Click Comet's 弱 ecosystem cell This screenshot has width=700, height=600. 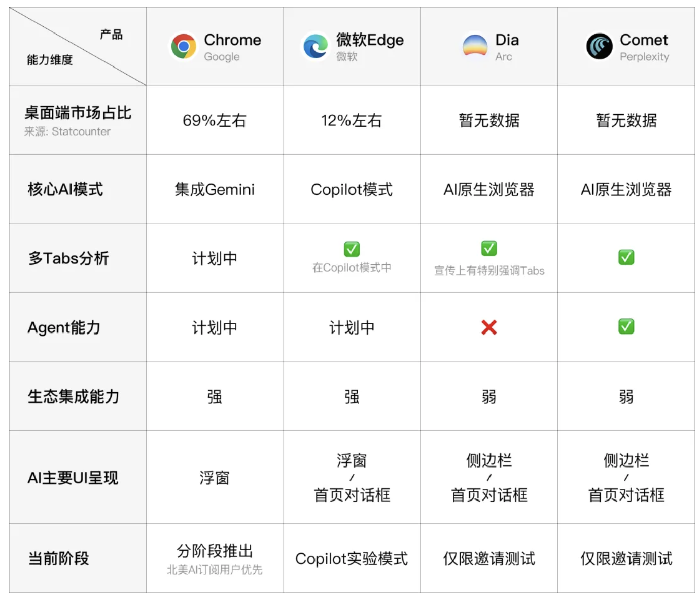coord(626,396)
